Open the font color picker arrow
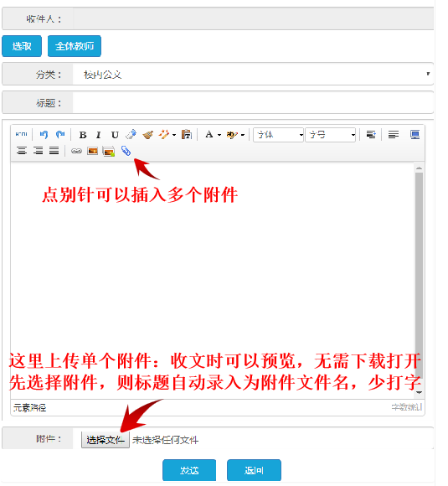Screen dimensions: 448x486 (219, 135)
